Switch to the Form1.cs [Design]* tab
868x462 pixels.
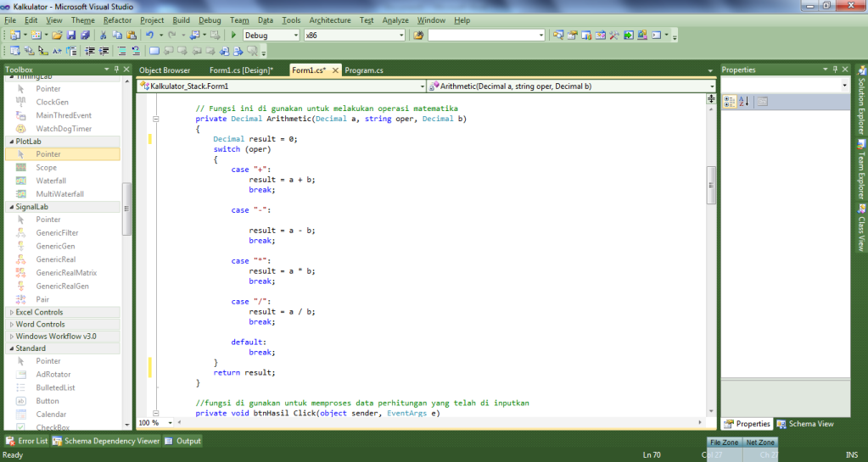click(241, 70)
